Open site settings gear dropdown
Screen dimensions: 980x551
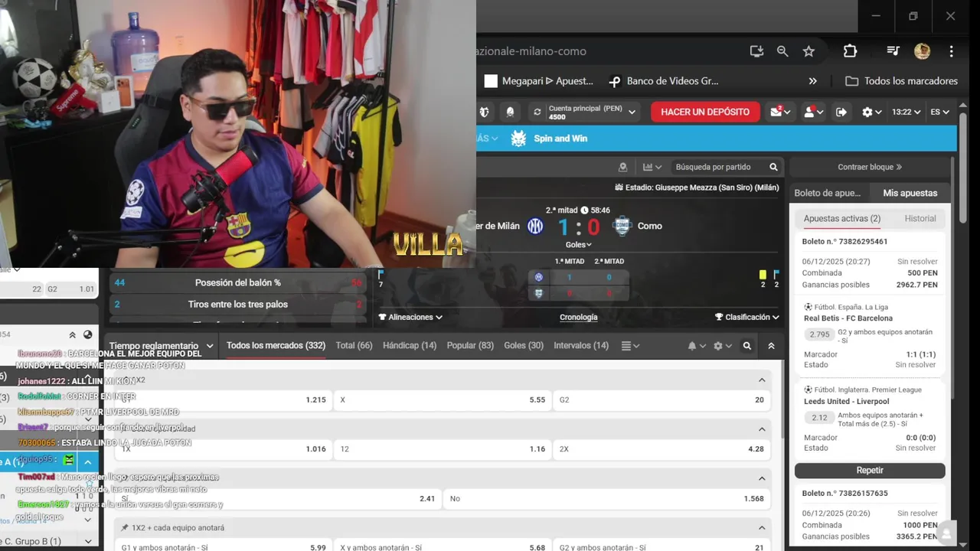[x=871, y=112]
